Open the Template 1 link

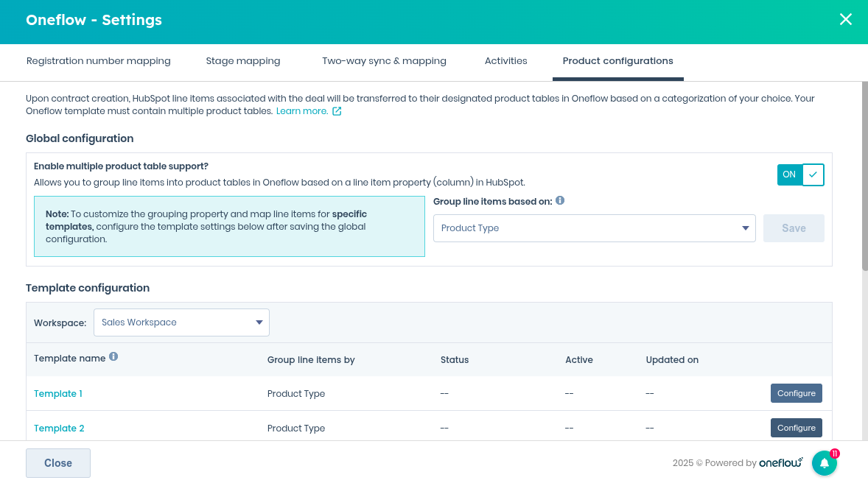(58, 393)
